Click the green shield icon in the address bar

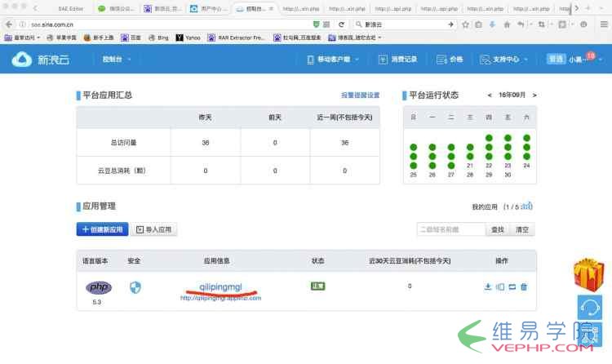316,24
